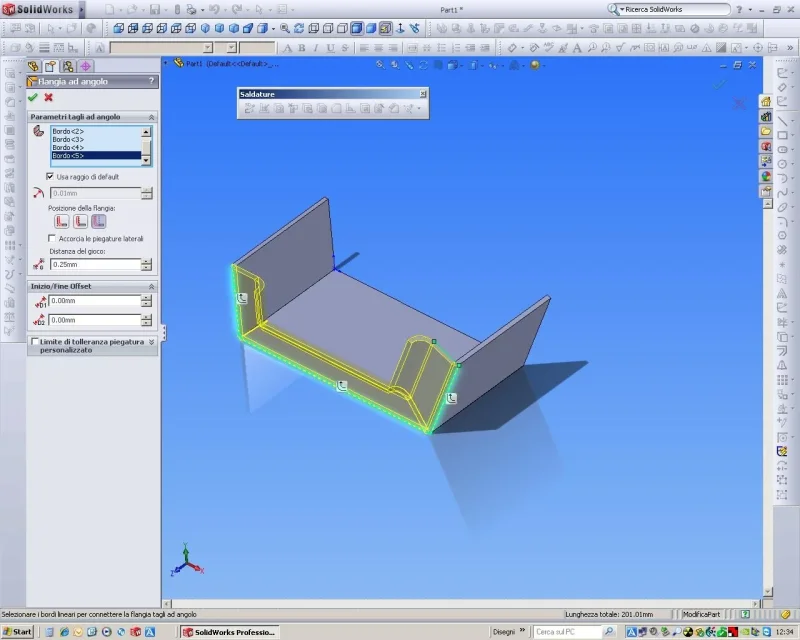Choose the third flange position option
Screen dimensions: 800x640
click(x=98, y=221)
